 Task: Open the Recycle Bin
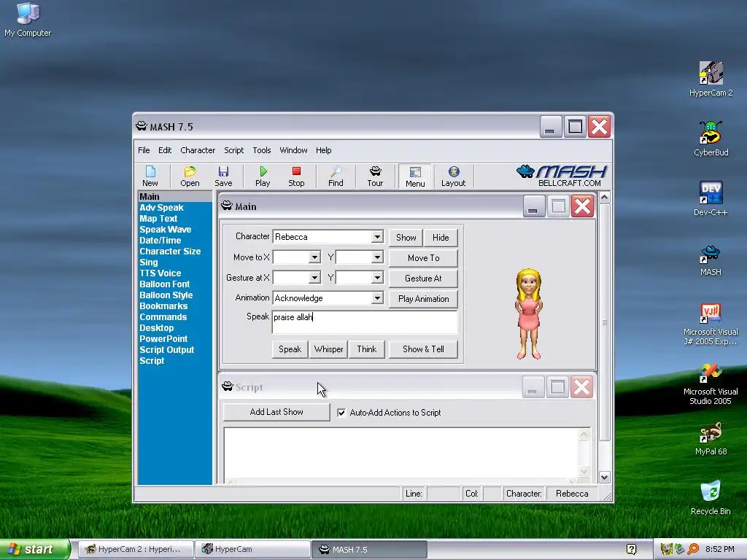711,497
